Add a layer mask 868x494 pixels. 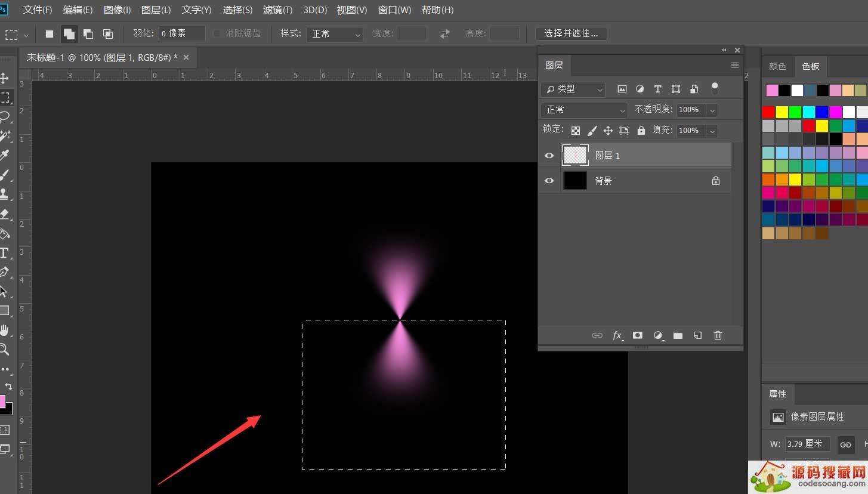pos(638,335)
